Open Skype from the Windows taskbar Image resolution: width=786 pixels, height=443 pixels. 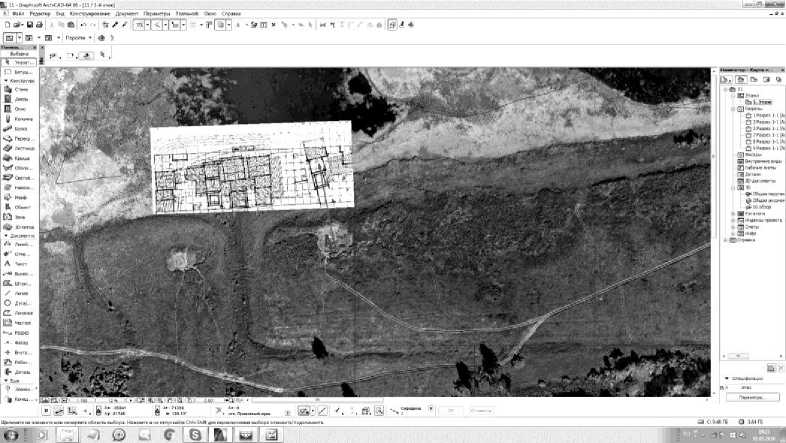(x=194, y=434)
